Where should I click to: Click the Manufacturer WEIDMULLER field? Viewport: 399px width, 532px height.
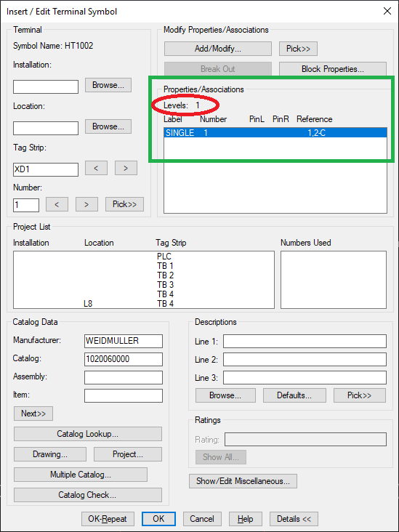coord(124,341)
